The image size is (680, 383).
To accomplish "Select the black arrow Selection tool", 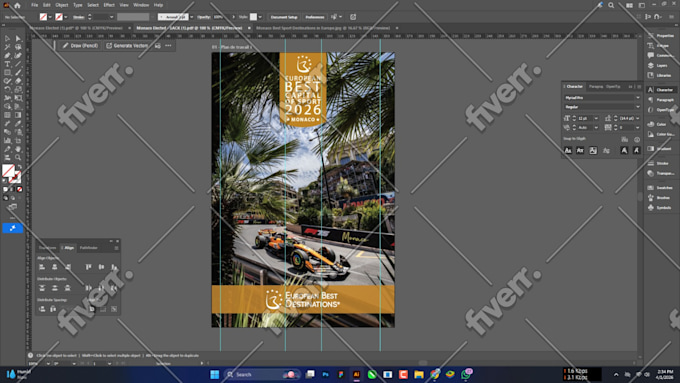I will click(x=7, y=39).
